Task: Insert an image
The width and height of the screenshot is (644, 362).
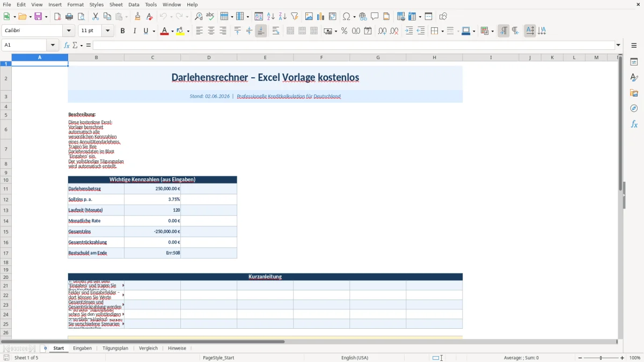Action: (309, 17)
